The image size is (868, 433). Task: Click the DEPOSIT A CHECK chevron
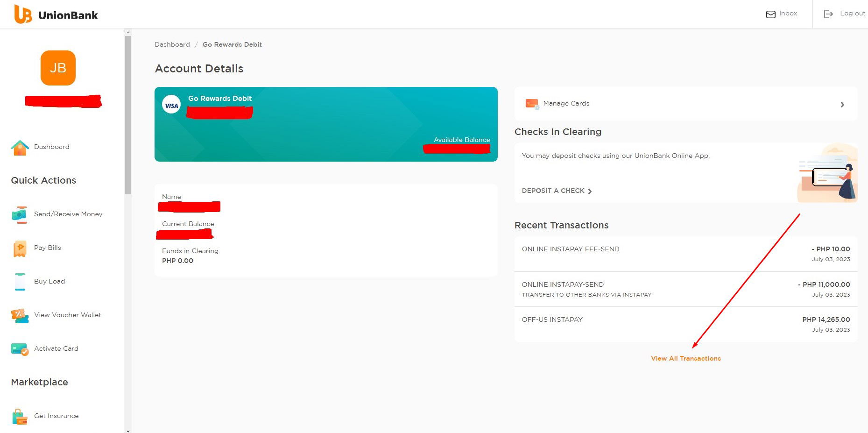click(x=590, y=191)
